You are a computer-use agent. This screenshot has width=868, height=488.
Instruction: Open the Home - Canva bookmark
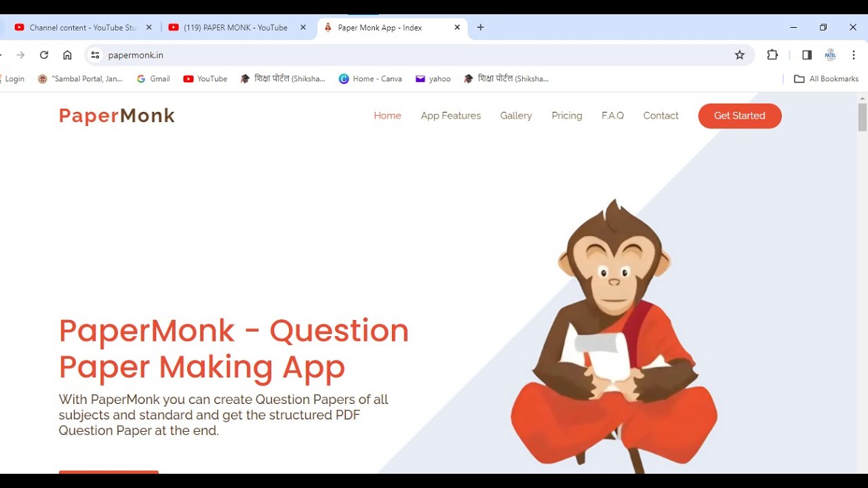pyautogui.click(x=370, y=79)
